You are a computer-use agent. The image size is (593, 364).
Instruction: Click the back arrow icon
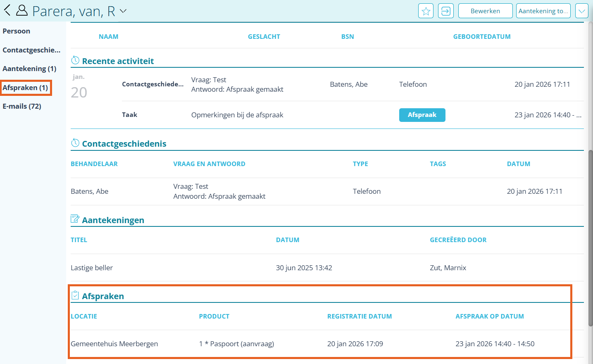[7, 10]
